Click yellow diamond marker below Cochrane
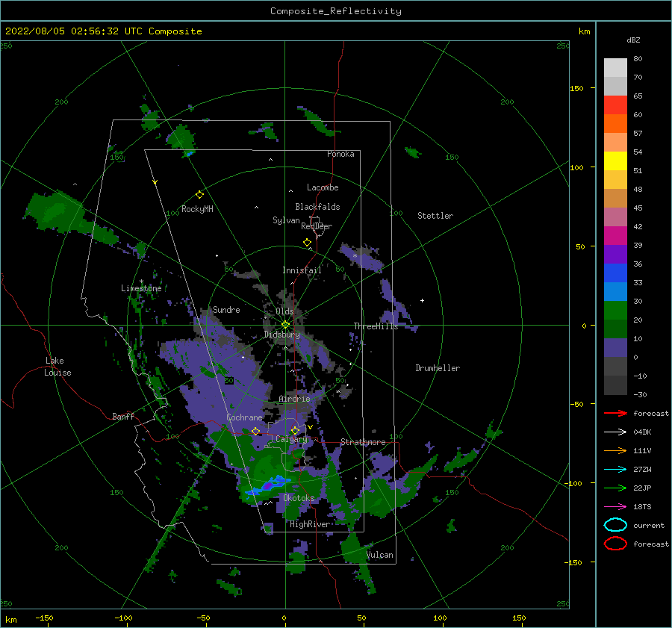 pos(255,431)
